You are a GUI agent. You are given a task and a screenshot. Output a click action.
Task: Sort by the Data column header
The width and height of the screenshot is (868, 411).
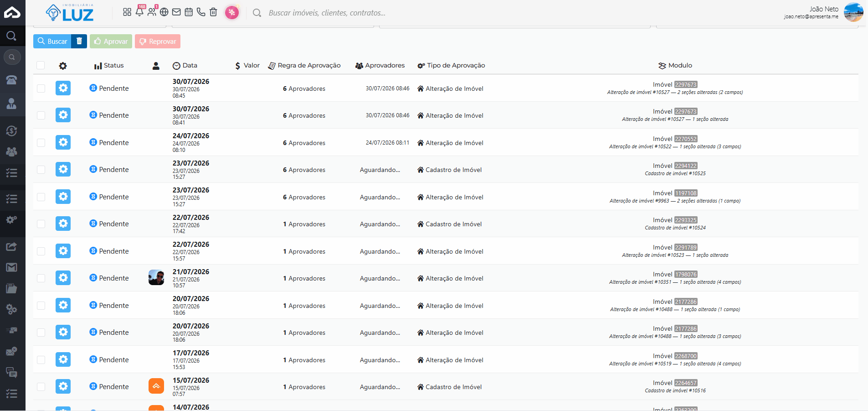185,65
